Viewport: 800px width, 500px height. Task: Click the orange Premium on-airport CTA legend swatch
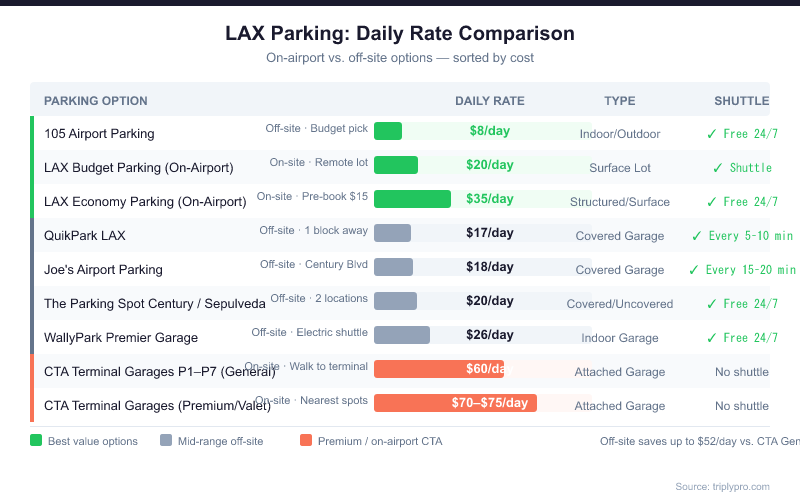point(306,440)
